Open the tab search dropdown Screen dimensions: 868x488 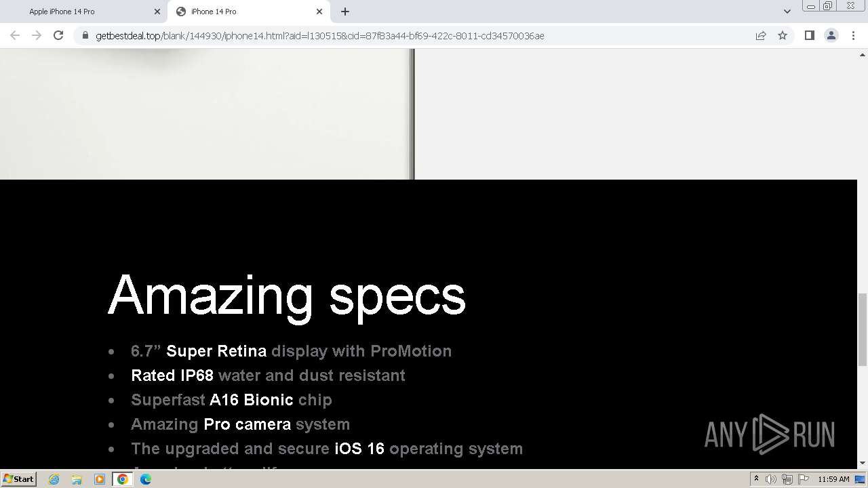tap(787, 12)
